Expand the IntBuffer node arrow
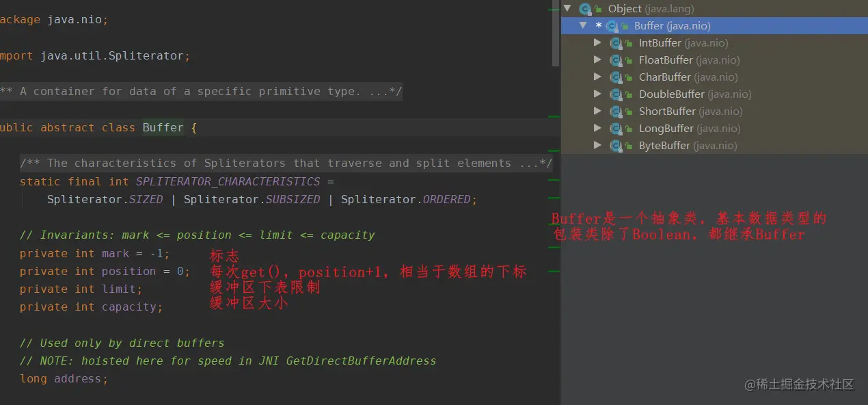The width and height of the screenshot is (868, 405). pyautogui.click(x=597, y=42)
